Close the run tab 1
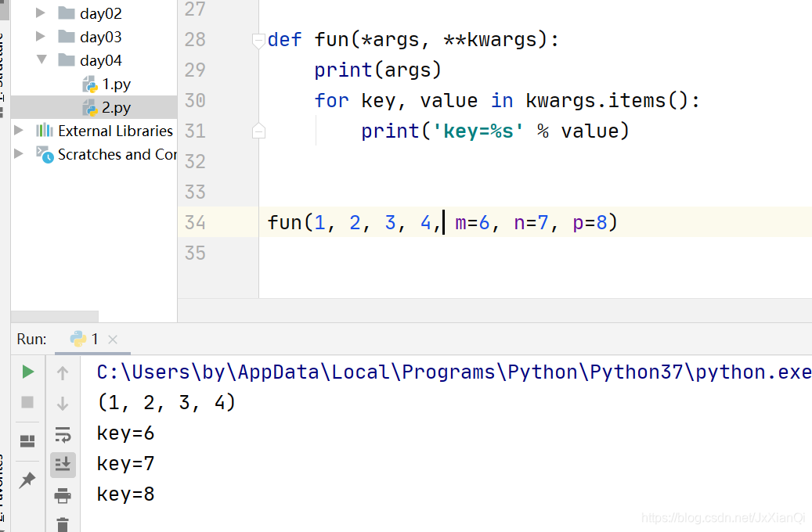This screenshot has height=532, width=812. tap(113, 340)
